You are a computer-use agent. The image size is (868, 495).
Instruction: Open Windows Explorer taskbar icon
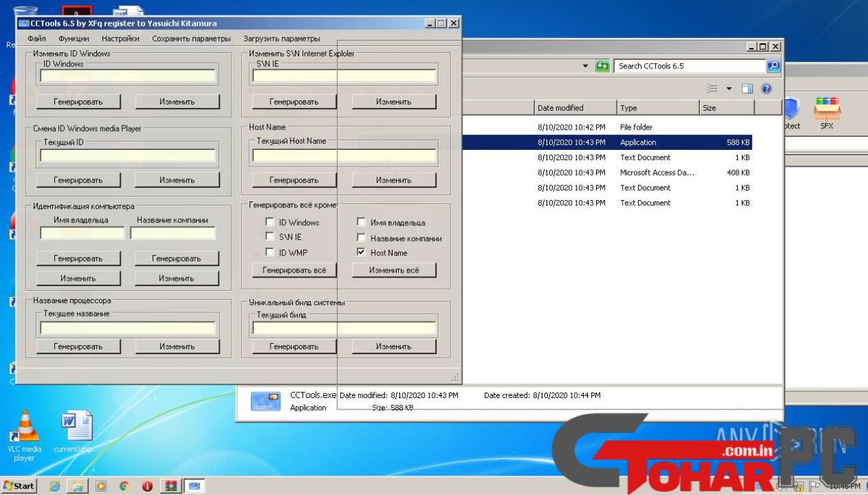pos(77,486)
